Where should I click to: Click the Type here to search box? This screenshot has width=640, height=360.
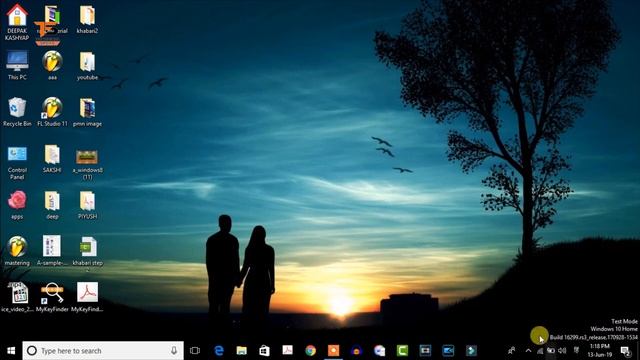pos(103,351)
